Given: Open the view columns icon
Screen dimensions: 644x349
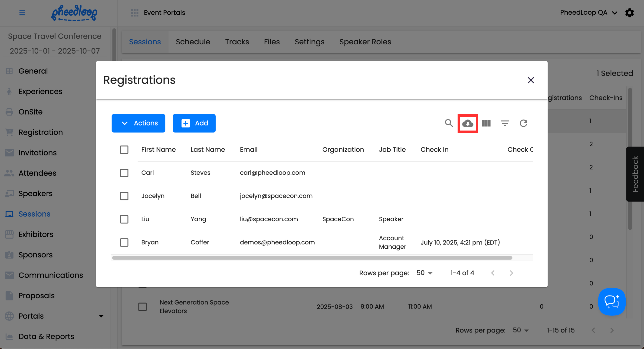Looking at the screenshot, I should pos(486,123).
